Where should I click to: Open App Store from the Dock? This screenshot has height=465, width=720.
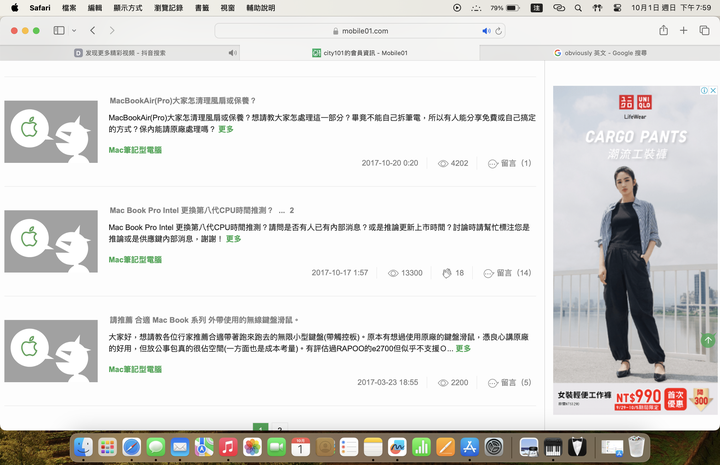click(x=469, y=447)
